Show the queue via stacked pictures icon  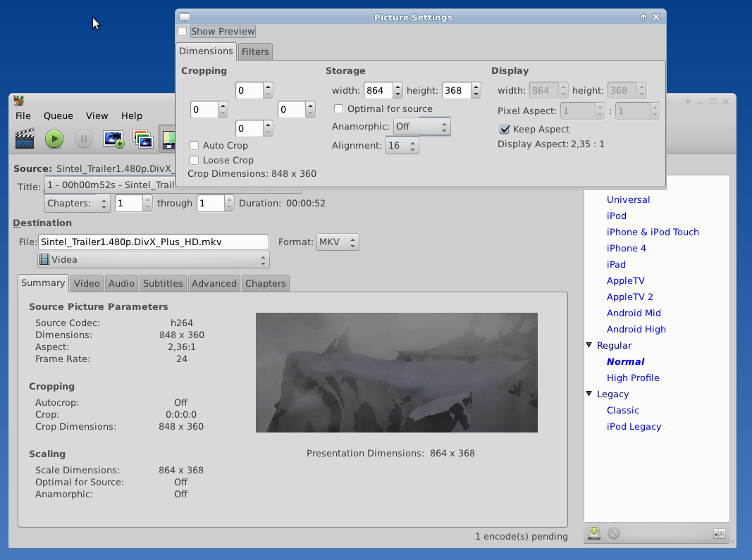[143, 139]
